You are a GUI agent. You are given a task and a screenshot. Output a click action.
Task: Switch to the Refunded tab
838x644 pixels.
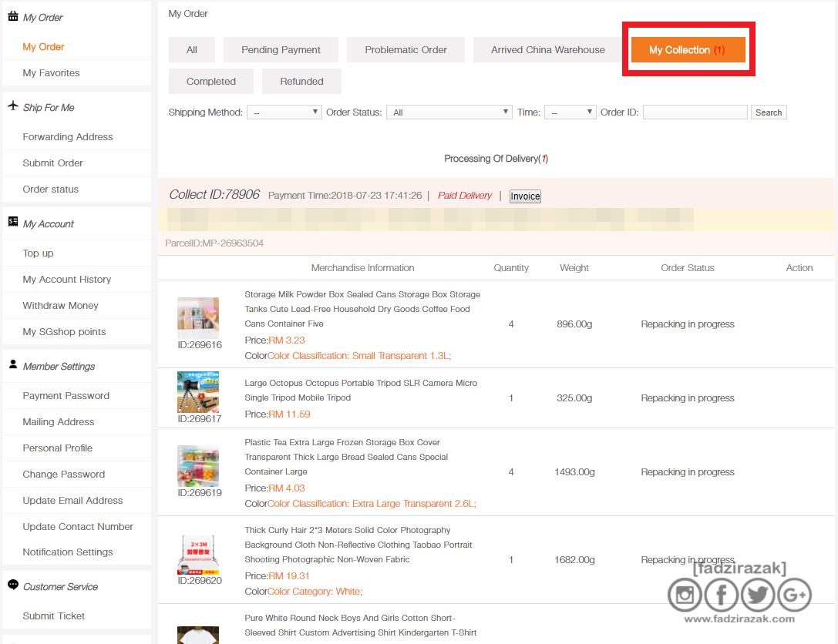[301, 81]
